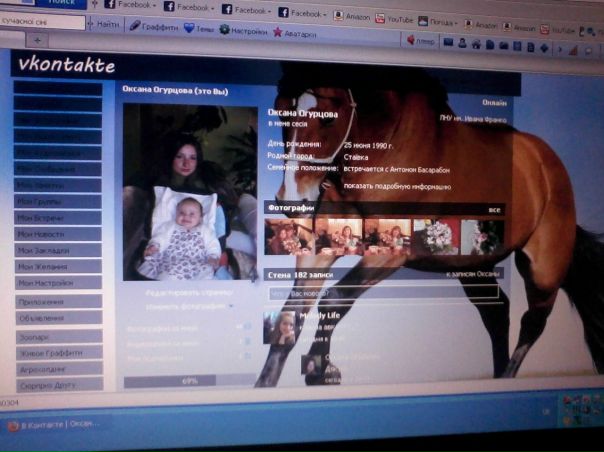Click the wall status input field
Image resolution: width=604 pixels, height=452 pixels.
(x=380, y=294)
